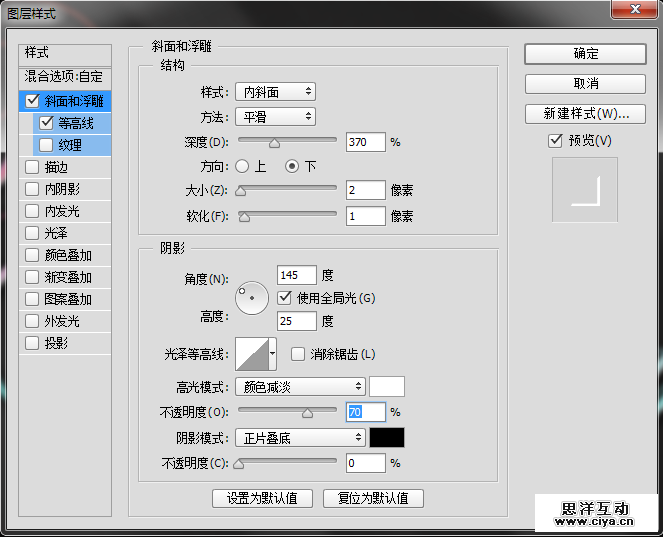
Task: Open the black shadow color swatch
Action: click(387, 438)
